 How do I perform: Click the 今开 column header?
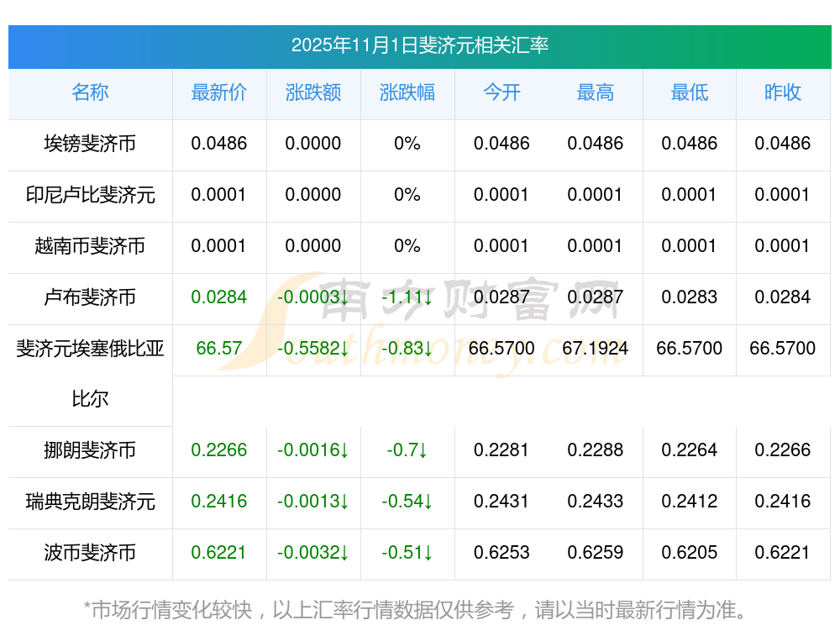coord(501,92)
